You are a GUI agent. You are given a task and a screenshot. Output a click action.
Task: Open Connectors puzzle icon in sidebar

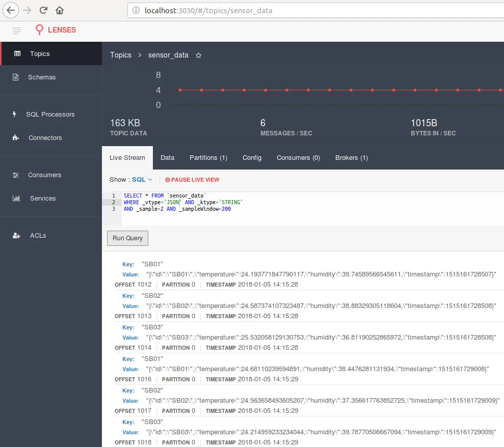pyautogui.click(x=15, y=138)
